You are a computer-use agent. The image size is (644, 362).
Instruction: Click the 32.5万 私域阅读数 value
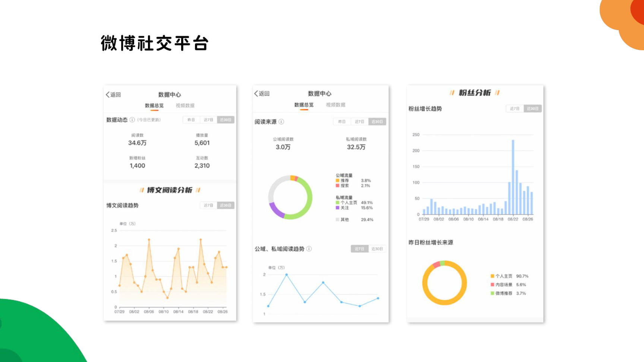coord(356,147)
